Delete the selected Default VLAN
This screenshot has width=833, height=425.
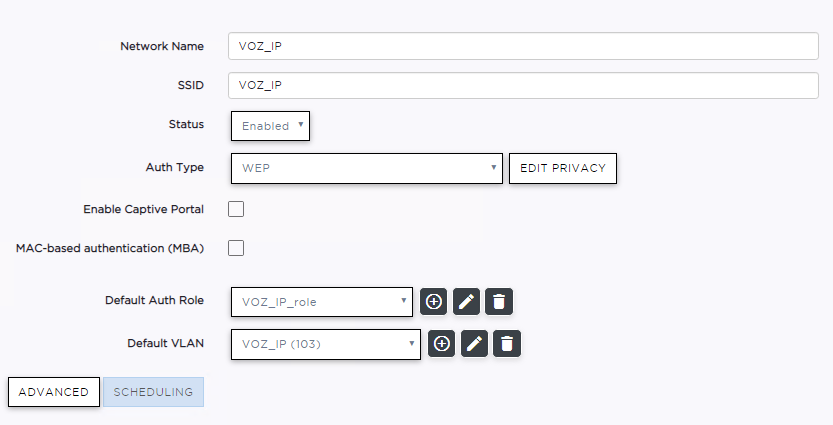coord(507,344)
